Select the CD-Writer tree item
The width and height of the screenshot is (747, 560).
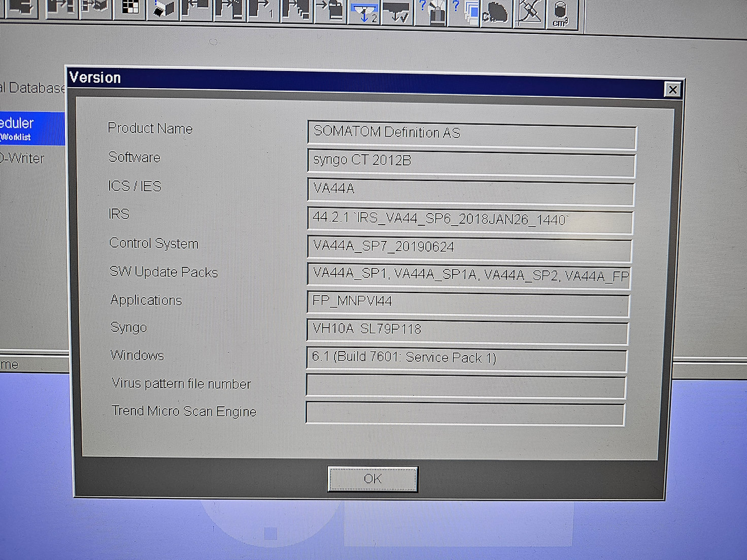pos(23,159)
